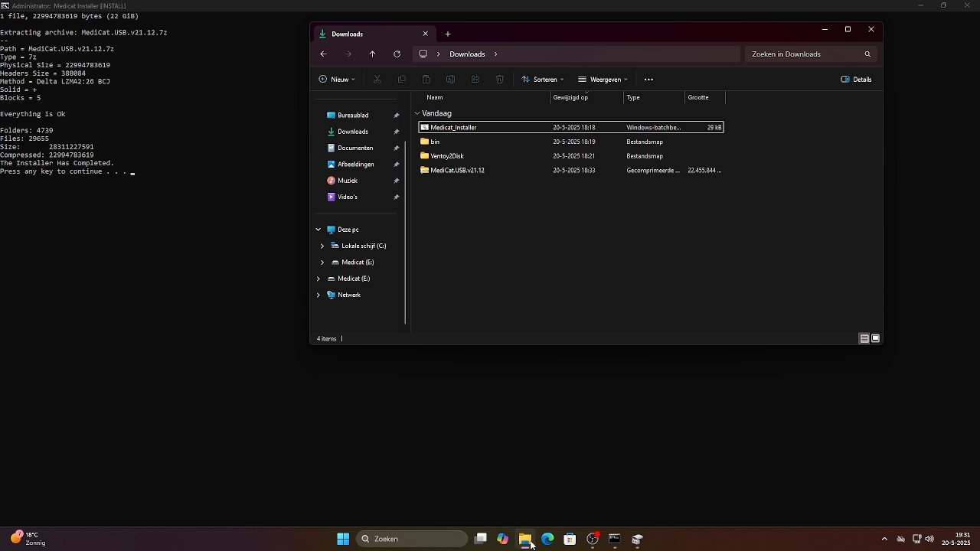Expand chevron before Downloads breadcrumb
Screen dimensions: 980x551
tap(439, 54)
